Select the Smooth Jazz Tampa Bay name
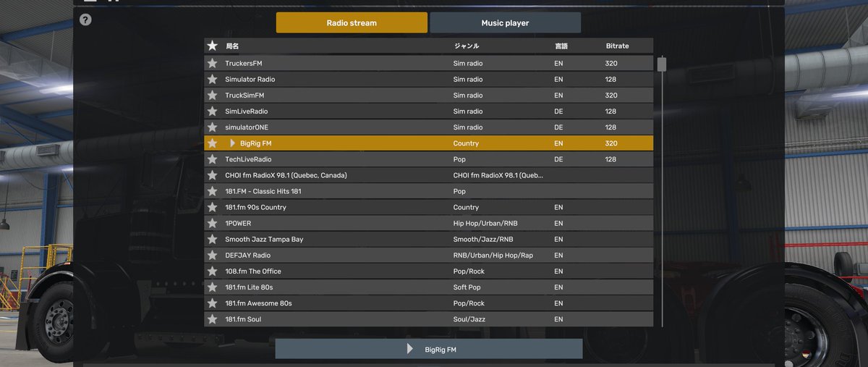The width and height of the screenshot is (868, 367). pos(264,239)
